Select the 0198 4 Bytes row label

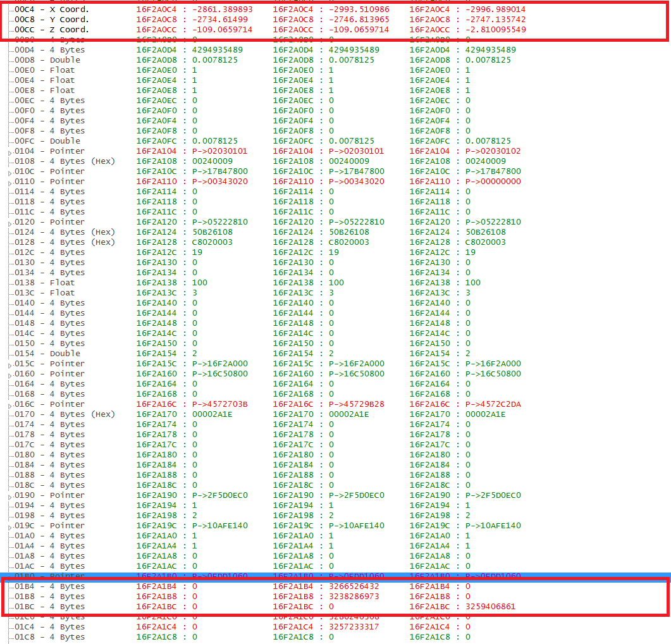click(49, 516)
